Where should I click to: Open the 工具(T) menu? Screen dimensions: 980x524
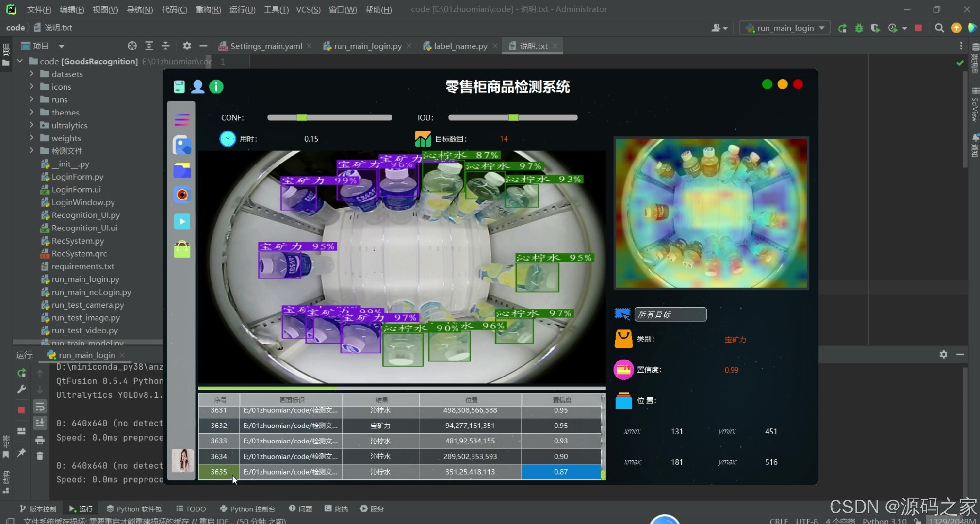coord(276,9)
